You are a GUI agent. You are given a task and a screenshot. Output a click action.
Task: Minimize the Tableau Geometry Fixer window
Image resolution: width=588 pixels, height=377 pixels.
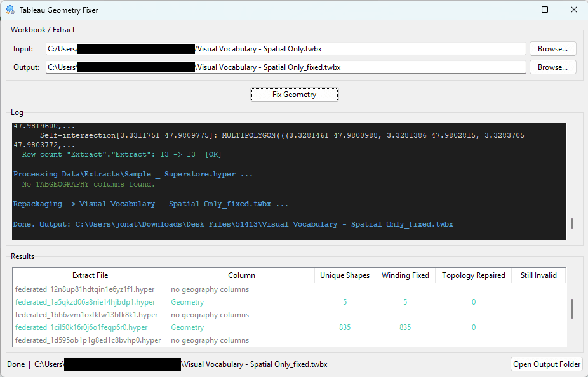(516, 10)
